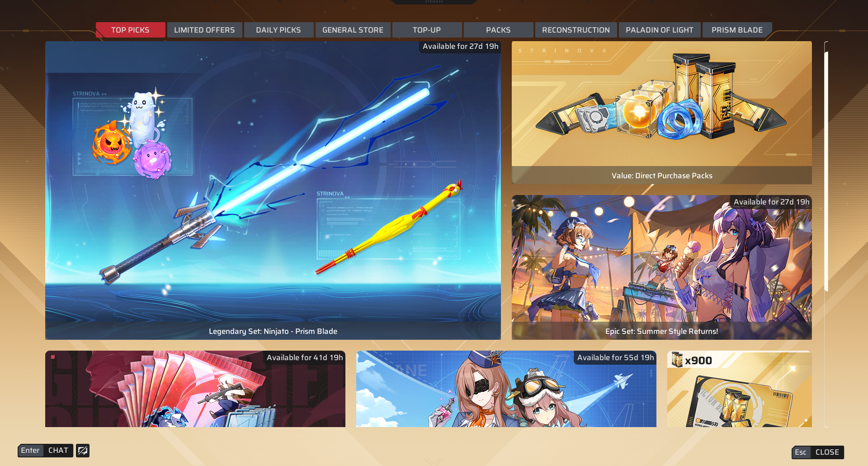Open Value: Direct Purchase Packs banner
This screenshot has height=466, width=868.
pyautogui.click(x=662, y=113)
